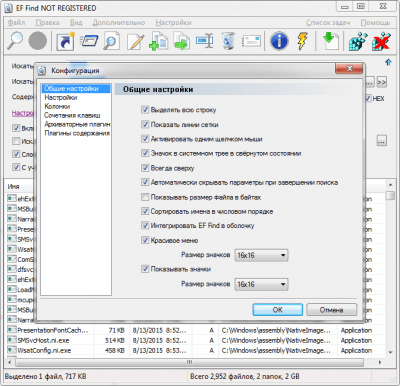Select 'Архиваторные плагины' in configuration list
The image size is (400, 386).
[x=76, y=124]
